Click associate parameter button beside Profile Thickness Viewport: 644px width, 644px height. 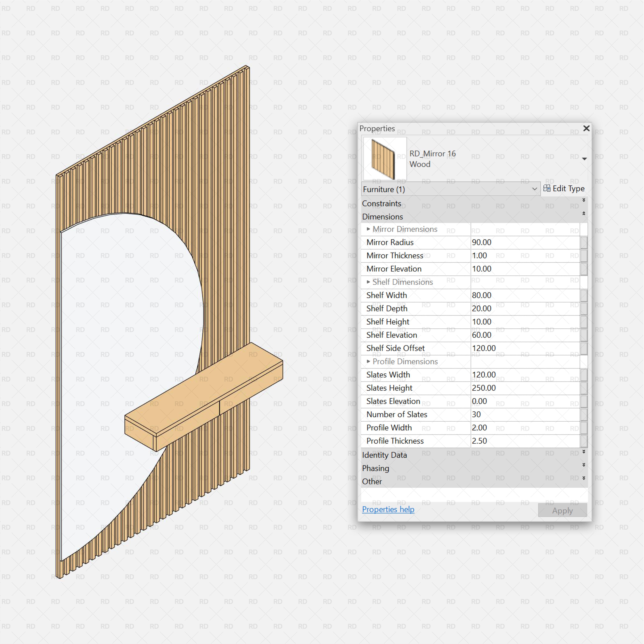[584, 441]
